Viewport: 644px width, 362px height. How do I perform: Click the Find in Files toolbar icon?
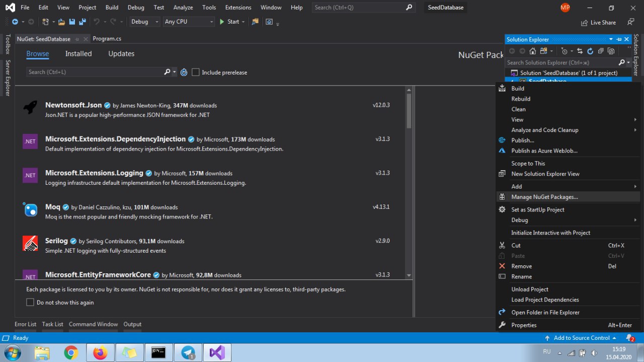tap(255, 22)
